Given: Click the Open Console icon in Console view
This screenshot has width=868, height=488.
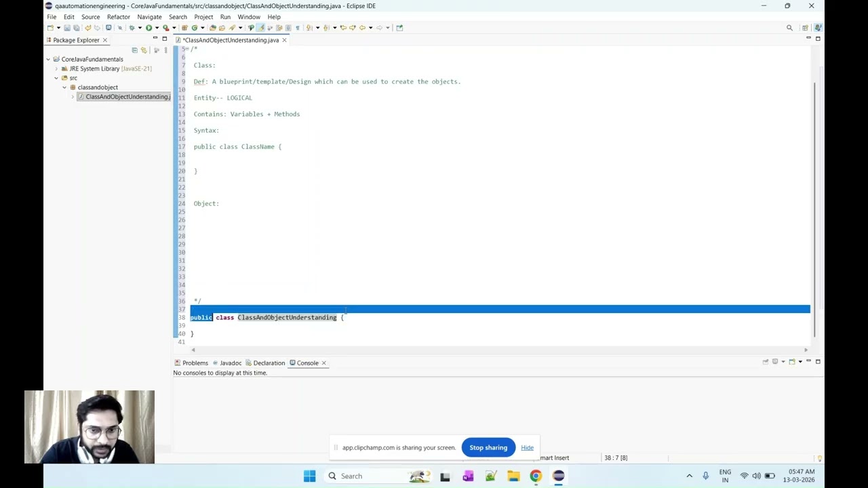Looking at the screenshot, I should point(792,361).
